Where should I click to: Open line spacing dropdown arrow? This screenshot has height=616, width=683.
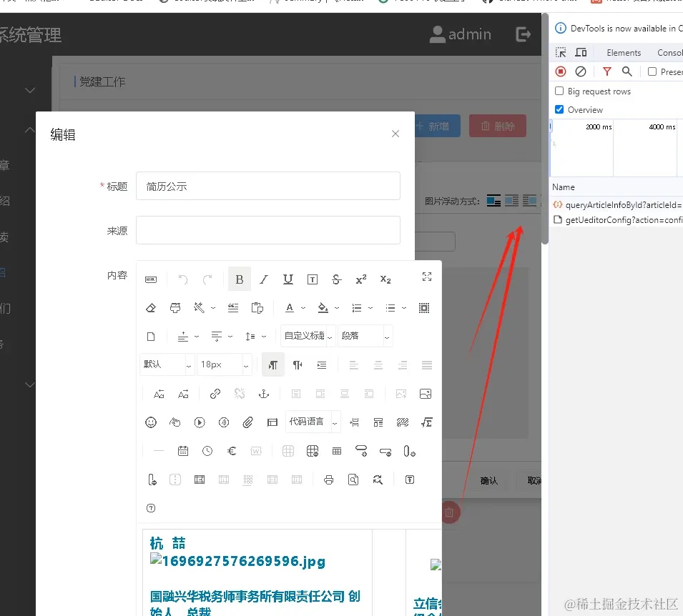[263, 337]
